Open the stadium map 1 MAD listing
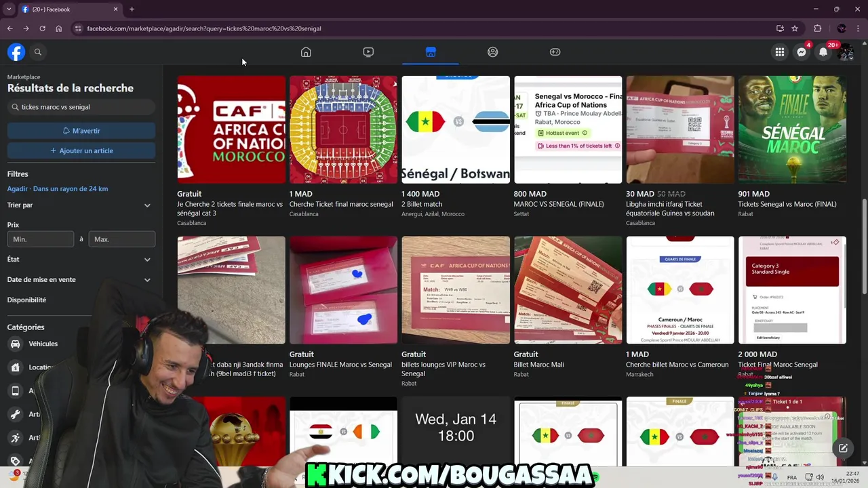 343,146
